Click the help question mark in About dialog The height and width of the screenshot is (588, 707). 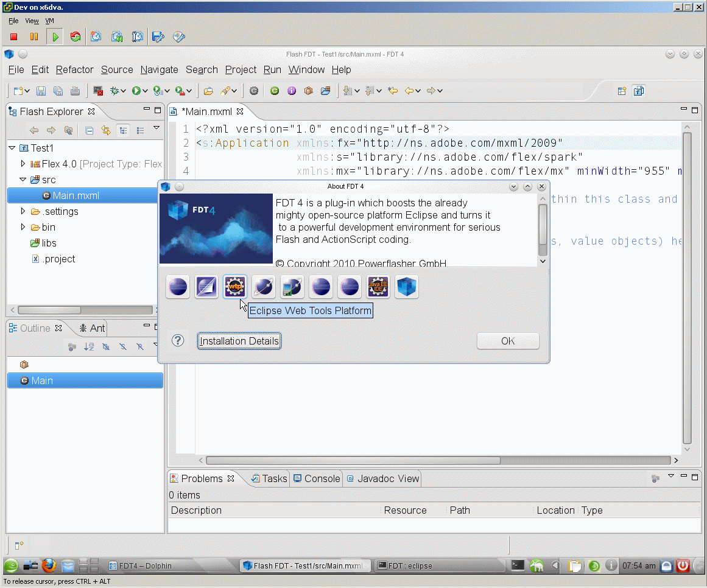[x=178, y=341]
